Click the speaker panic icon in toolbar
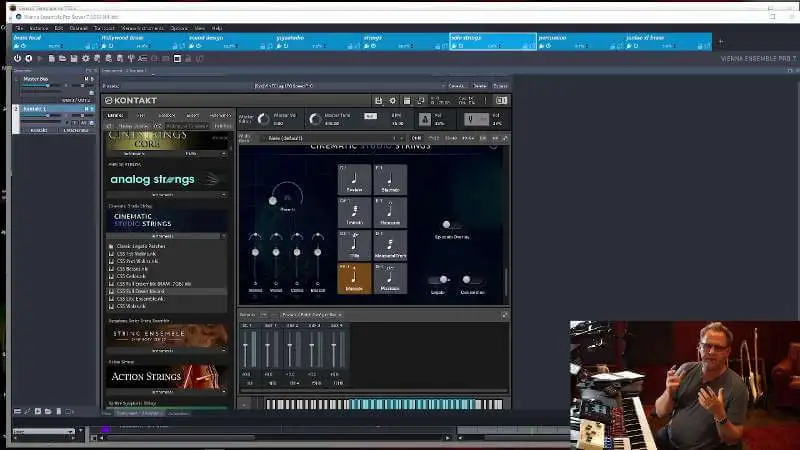The height and width of the screenshot is (450, 800). tap(29, 59)
